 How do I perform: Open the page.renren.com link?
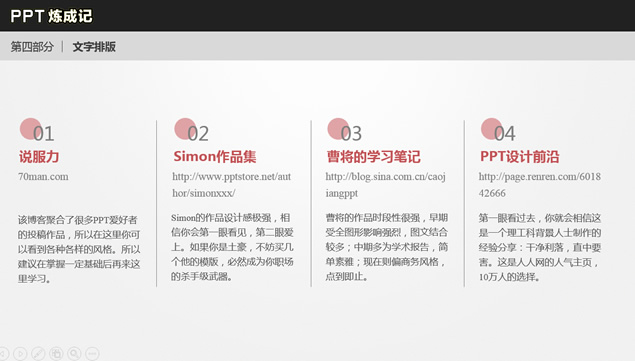[540, 185]
